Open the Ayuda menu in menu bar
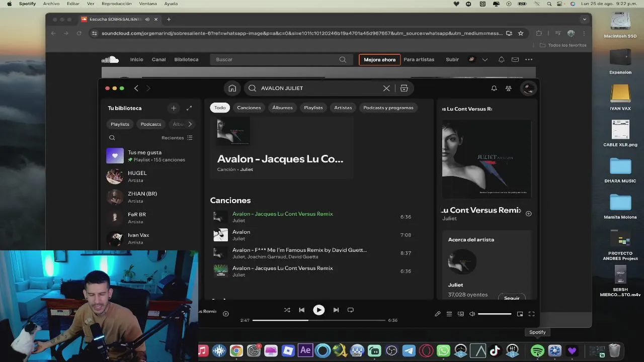The image size is (644, 362). pyautogui.click(x=171, y=4)
